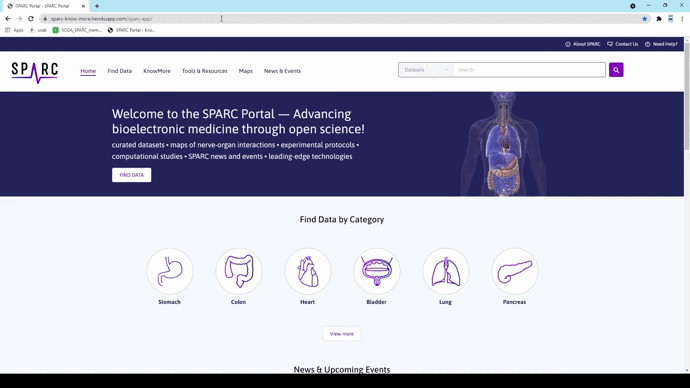Image resolution: width=690 pixels, height=388 pixels.
Task: Select the Bladder category icon
Action: [377, 271]
